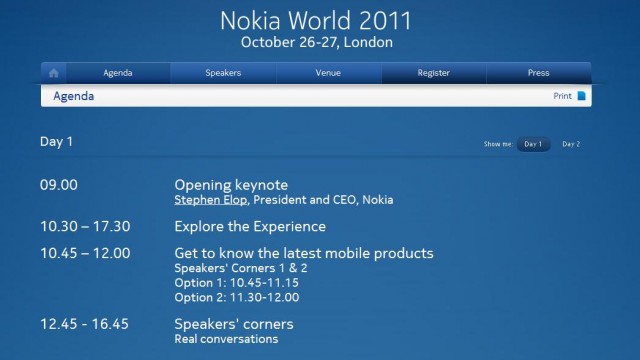Go to the Register tab

[433, 73]
